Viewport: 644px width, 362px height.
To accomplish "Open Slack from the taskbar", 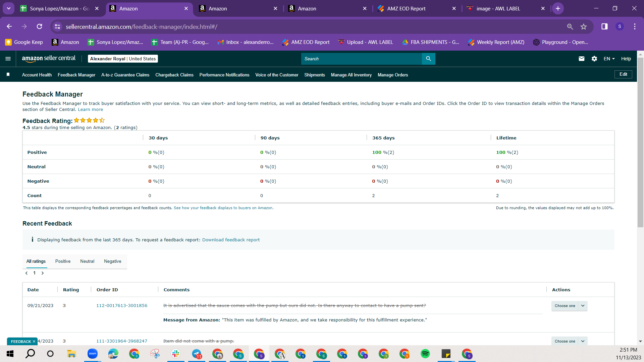I will click(x=176, y=354).
